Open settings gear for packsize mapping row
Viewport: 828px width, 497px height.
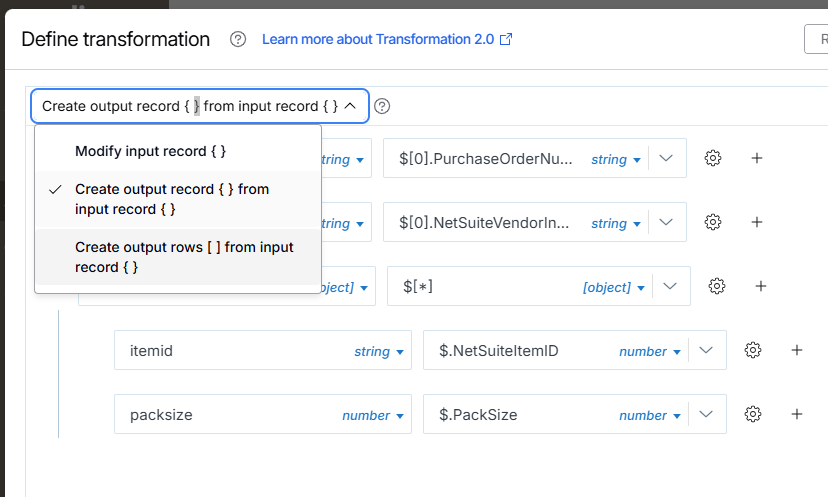pos(753,414)
